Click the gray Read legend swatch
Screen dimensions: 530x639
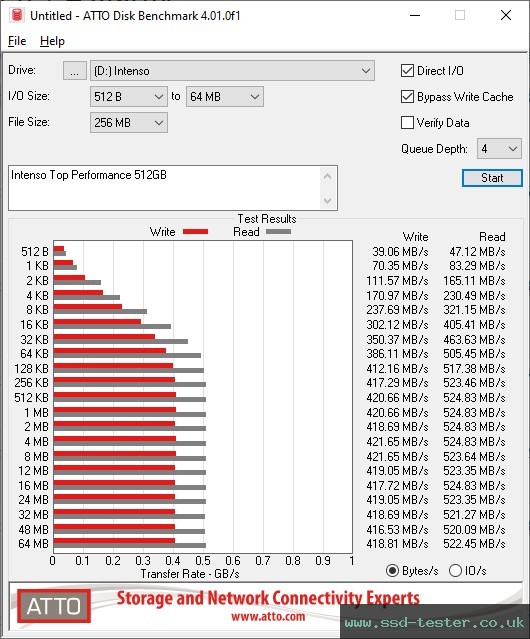pyautogui.click(x=278, y=231)
